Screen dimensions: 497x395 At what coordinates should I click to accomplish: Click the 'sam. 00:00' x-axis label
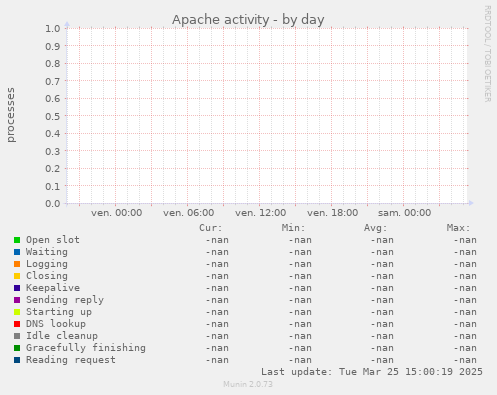[x=404, y=213]
